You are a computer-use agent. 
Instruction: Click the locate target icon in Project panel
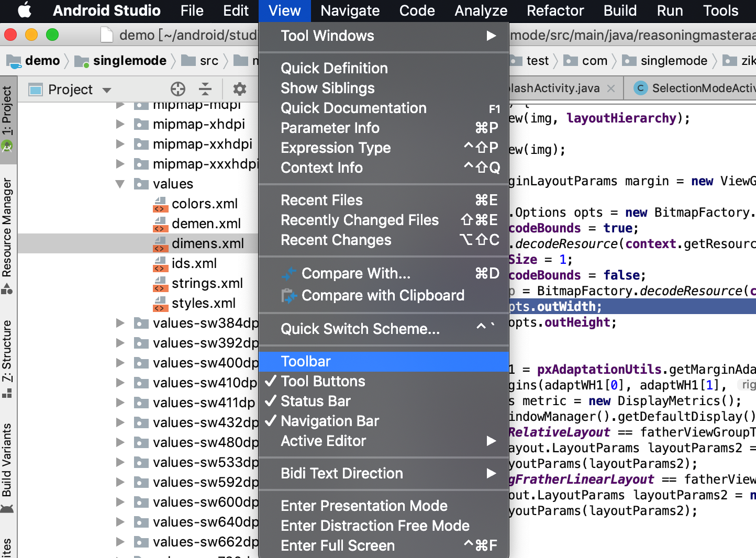[178, 89]
